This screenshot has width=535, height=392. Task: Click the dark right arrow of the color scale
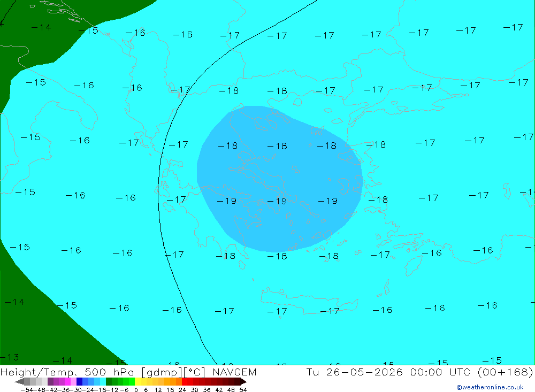click(x=243, y=381)
